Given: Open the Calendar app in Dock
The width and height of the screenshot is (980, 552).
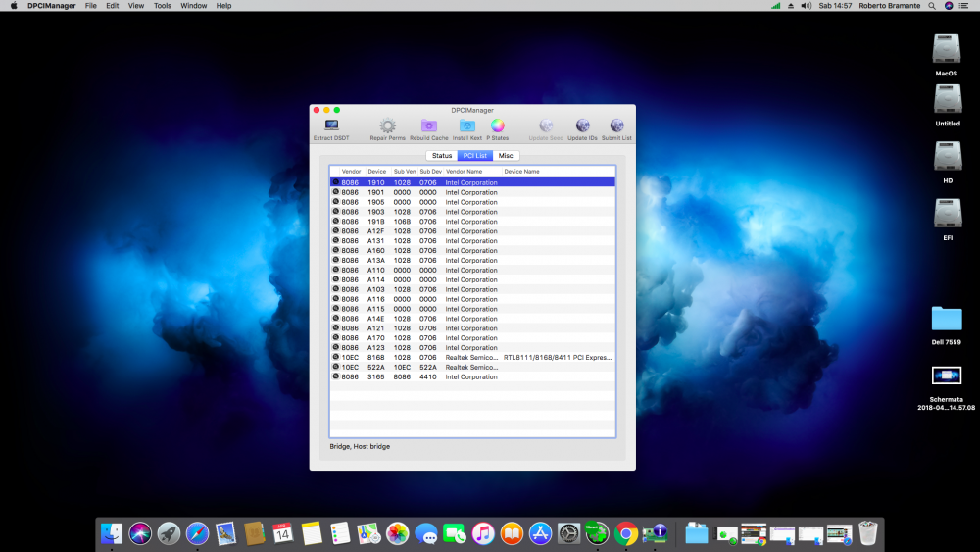Looking at the screenshot, I should click(282, 534).
